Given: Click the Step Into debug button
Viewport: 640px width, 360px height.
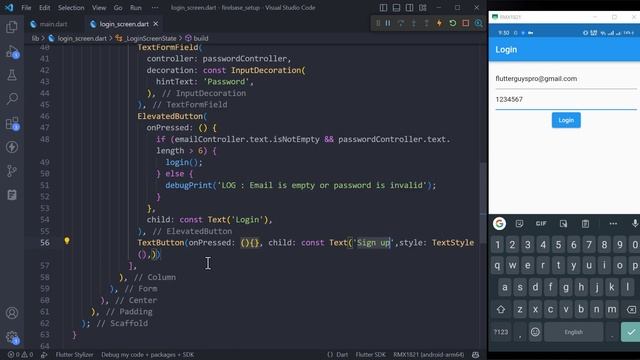Looking at the screenshot, I should click(413, 23).
